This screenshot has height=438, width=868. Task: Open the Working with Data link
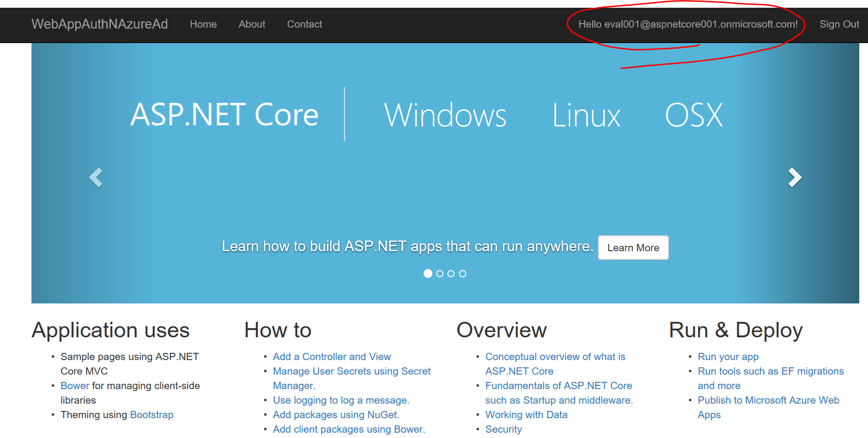pyautogui.click(x=526, y=415)
